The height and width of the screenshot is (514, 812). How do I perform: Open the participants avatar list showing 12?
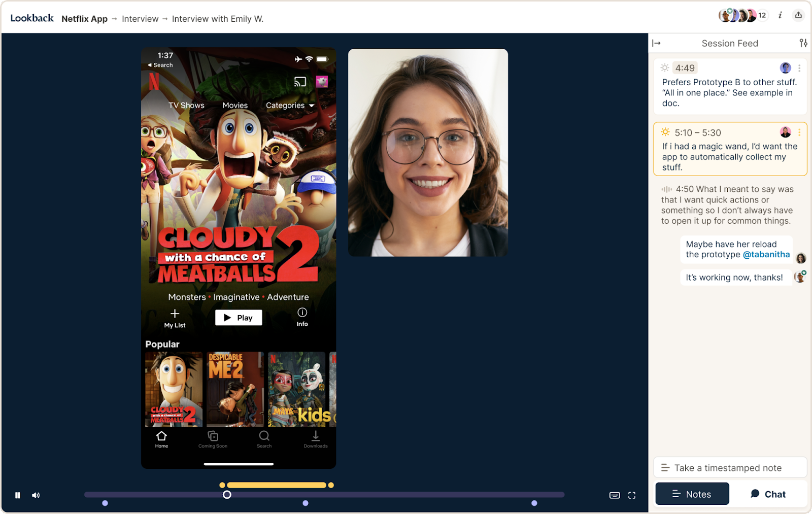point(742,15)
